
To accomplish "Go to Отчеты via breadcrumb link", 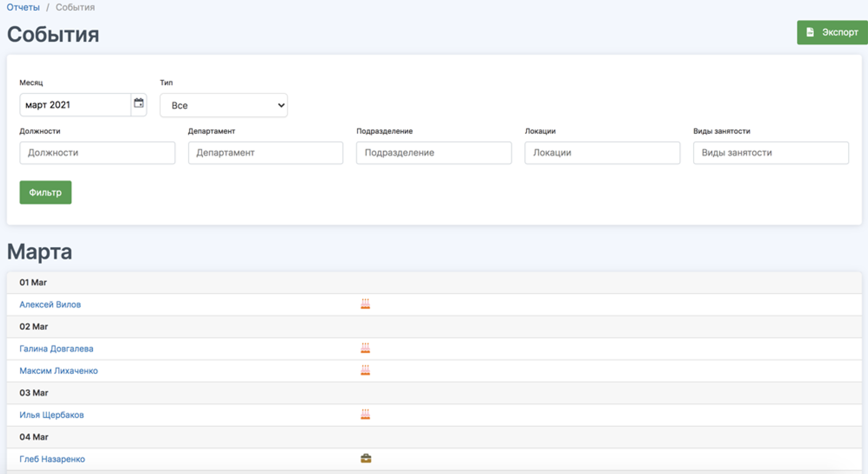I will click(23, 7).
